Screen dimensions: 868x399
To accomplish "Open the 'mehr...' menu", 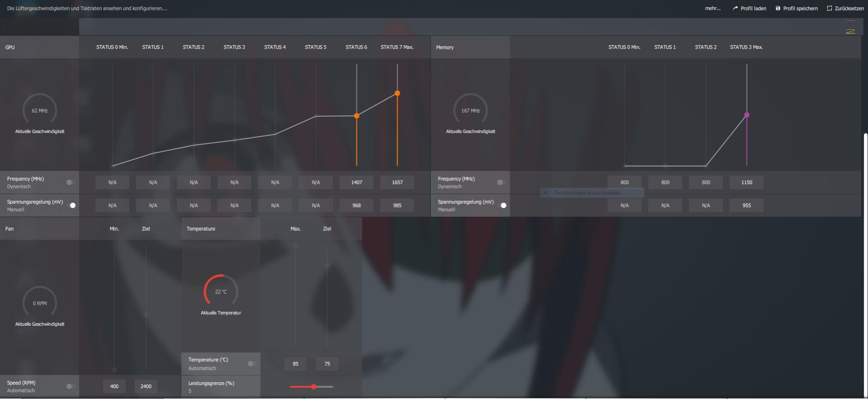I will [712, 8].
